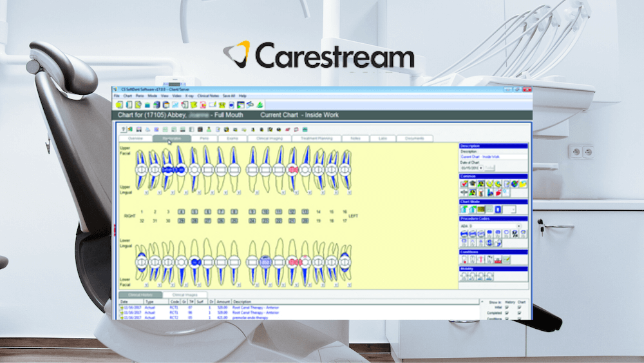Open the Clinical Imaging tab

pos(269,139)
